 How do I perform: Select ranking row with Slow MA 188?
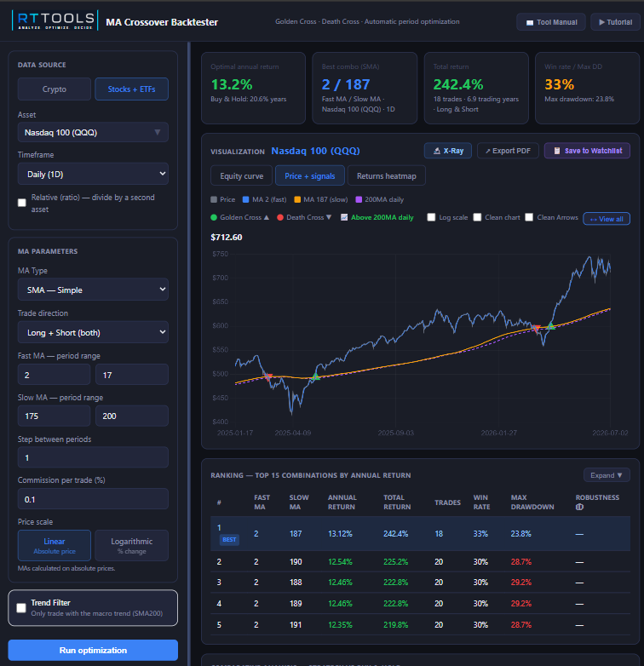[x=420, y=583]
